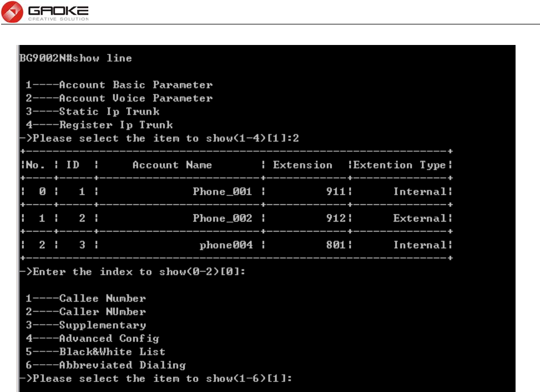Select the '1----Callee Number' line
The height and width of the screenshot is (392, 540).
[x=86, y=298]
